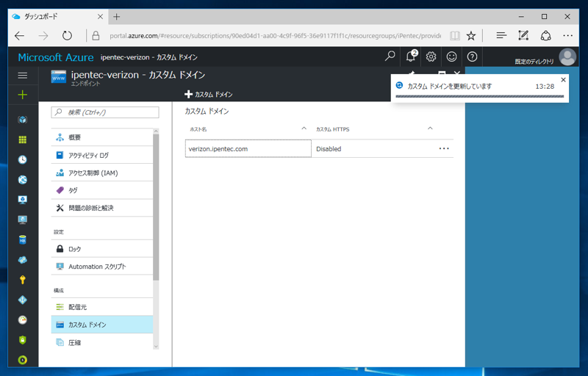
Task: Select the ダッシュボード browser tab
Action: 58,16
